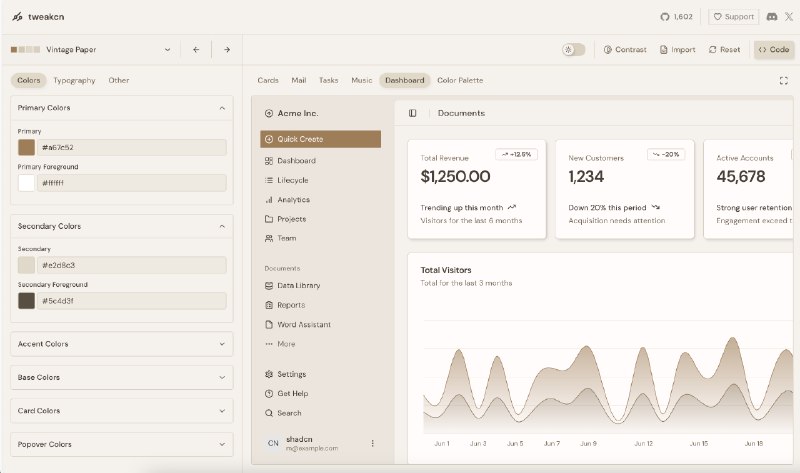Open the Primary color swatch picker
The height and width of the screenshot is (473, 800).
[x=27, y=148]
